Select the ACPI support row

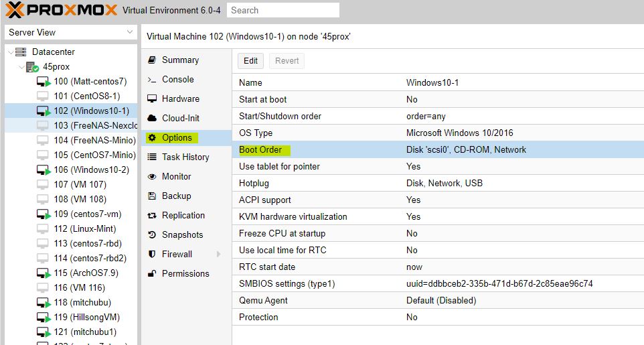point(438,200)
